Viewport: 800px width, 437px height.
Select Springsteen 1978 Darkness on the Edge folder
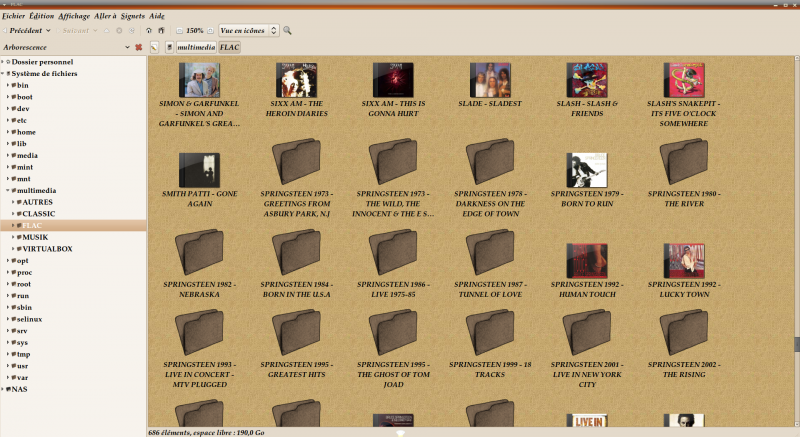pyautogui.click(x=490, y=162)
